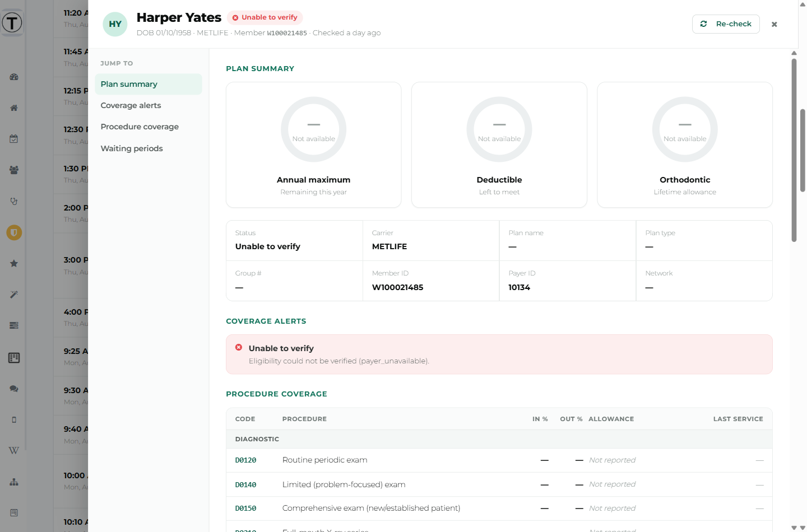
Task: Click the Unable to verify coverage alert
Action: coord(499,354)
